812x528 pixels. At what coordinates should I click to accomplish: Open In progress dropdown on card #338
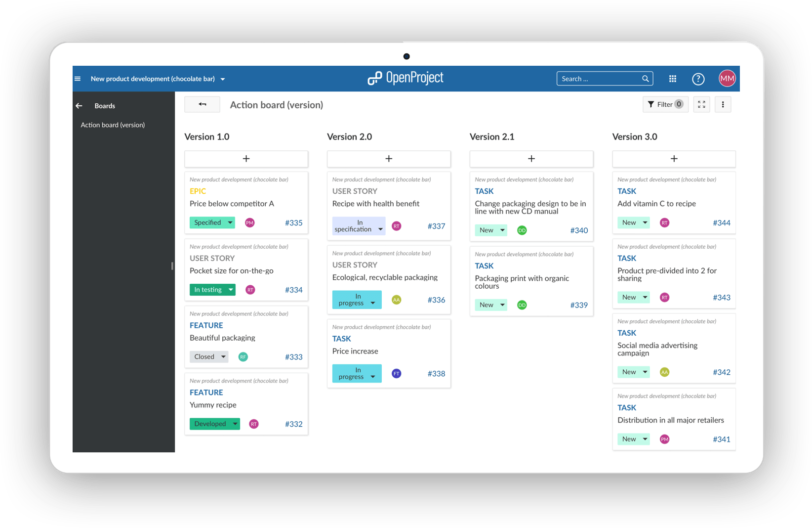point(357,373)
